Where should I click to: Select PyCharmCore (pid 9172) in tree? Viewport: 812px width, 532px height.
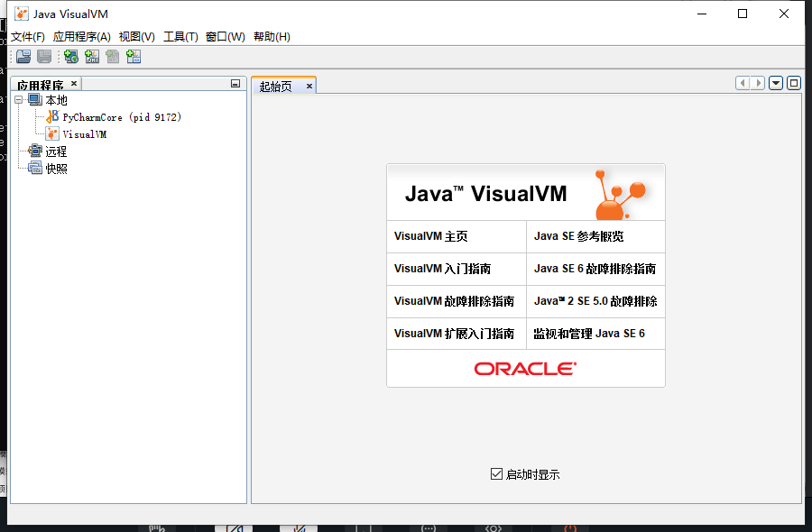coord(122,117)
